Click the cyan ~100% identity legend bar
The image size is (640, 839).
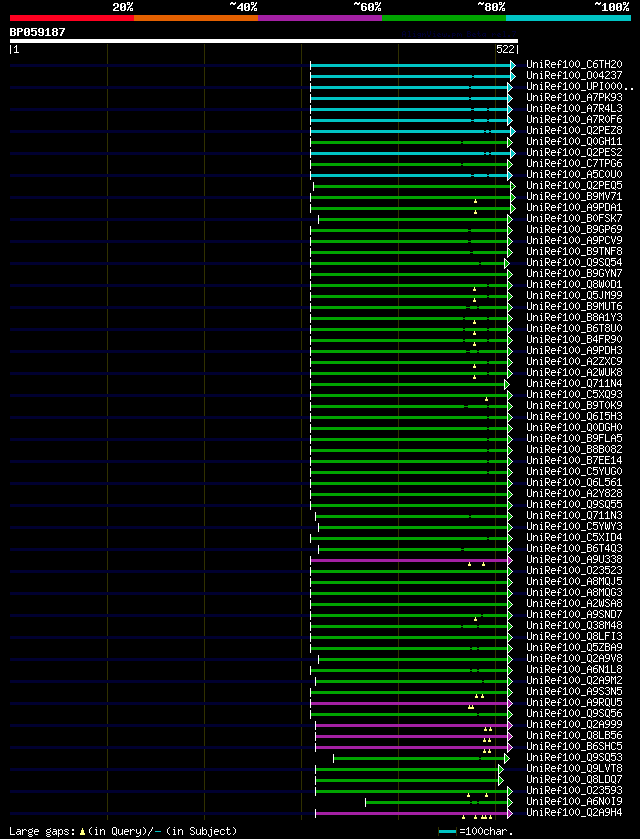(568, 18)
